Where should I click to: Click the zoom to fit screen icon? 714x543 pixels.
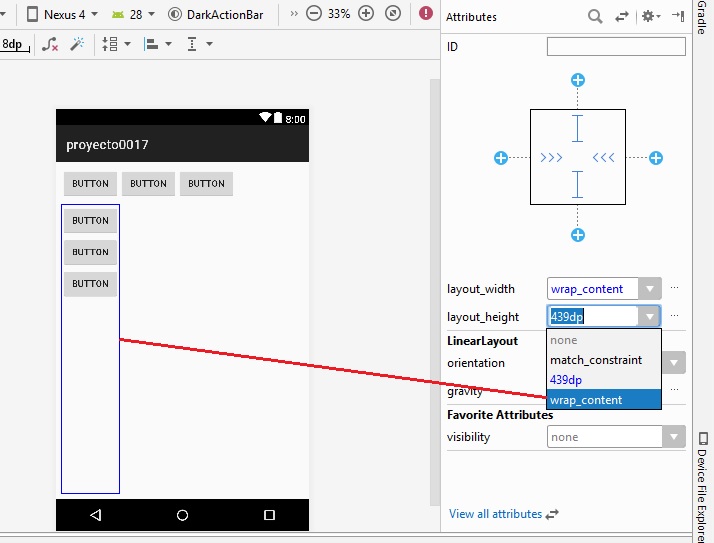(x=392, y=14)
